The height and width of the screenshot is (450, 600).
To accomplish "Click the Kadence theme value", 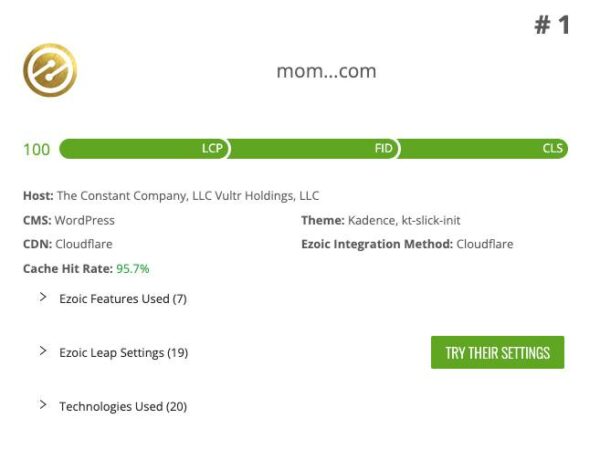I will coord(404,220).
